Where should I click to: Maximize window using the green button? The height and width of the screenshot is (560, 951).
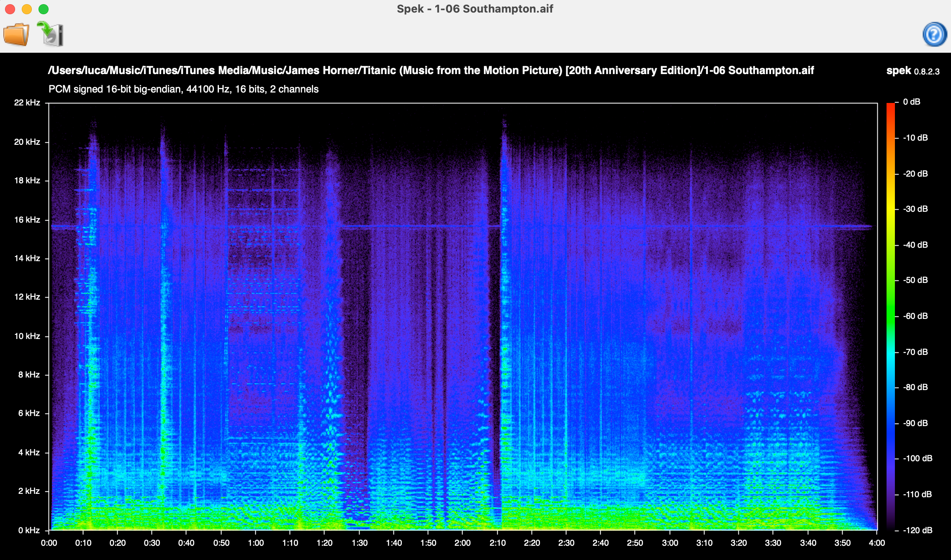44,9
